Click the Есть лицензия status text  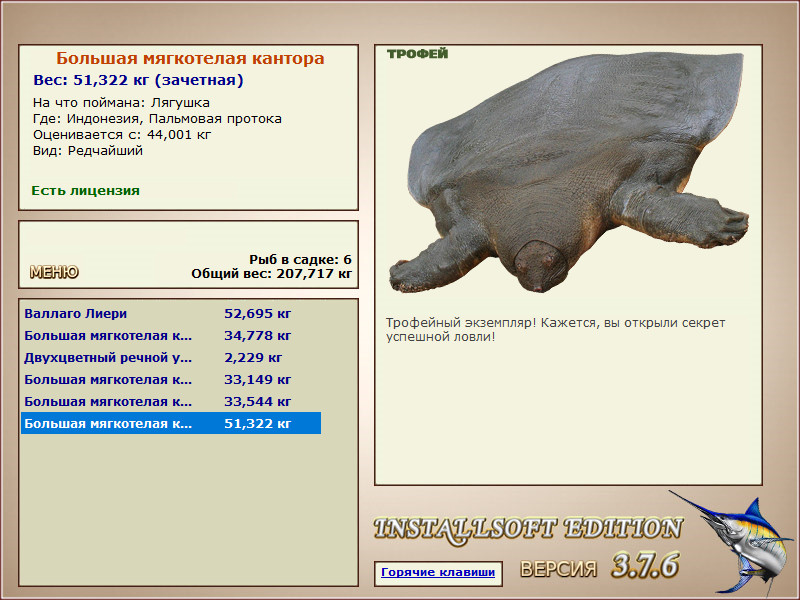point(85,191)
